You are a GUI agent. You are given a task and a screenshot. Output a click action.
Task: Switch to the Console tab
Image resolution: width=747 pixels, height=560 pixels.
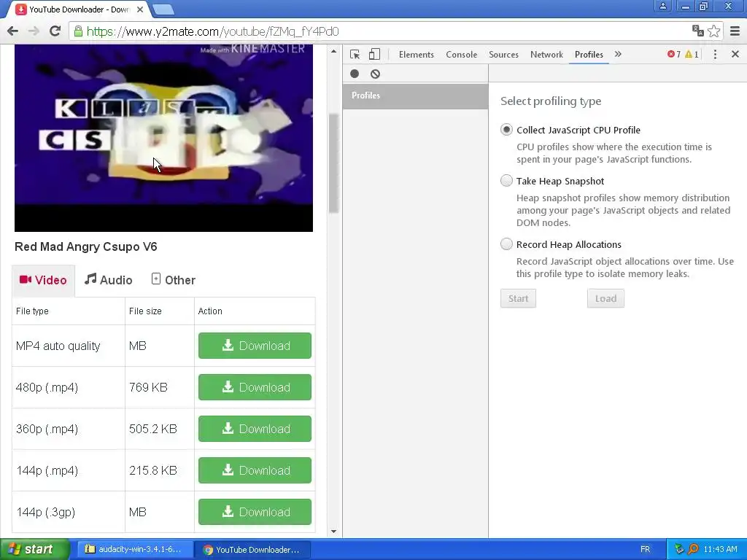pyautogui.click(x=461, y=54)
